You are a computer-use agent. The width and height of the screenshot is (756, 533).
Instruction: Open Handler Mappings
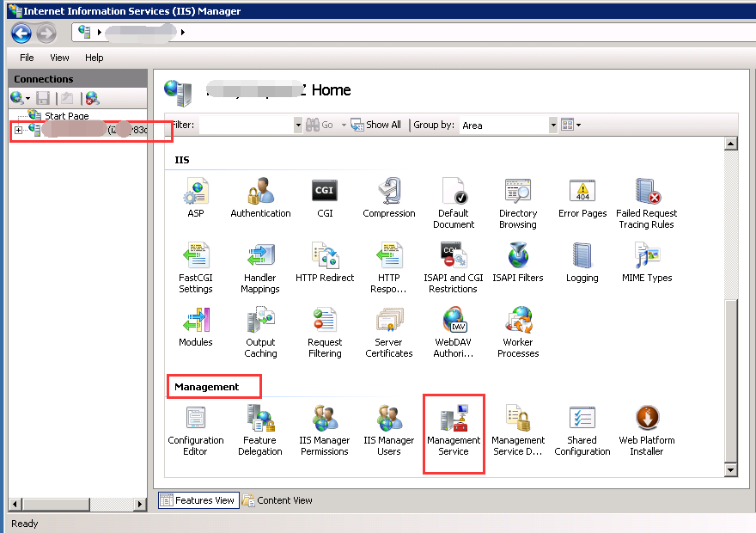click(x=260, y=267)
